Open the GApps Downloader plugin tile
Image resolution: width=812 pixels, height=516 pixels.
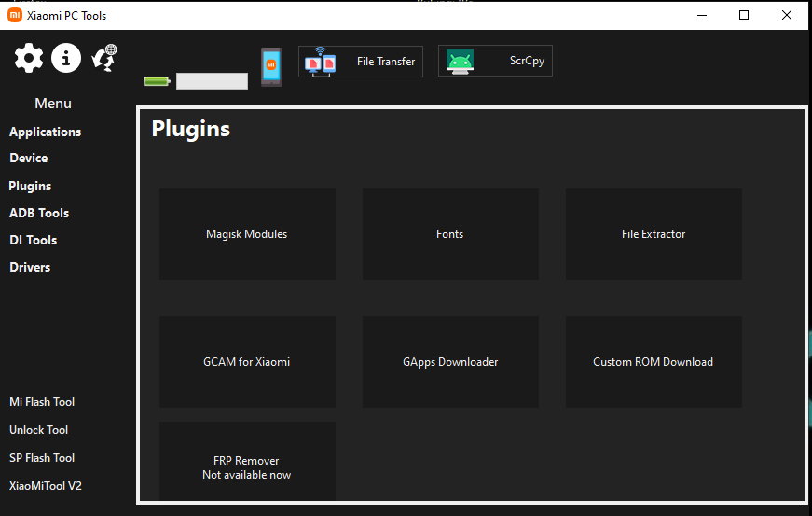pos(450,362)
